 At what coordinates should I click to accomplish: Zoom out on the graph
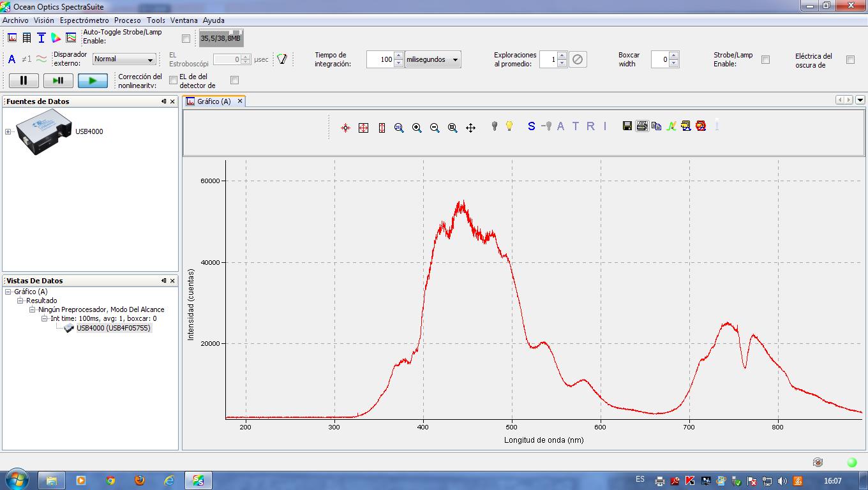click(x=435, y=128)
